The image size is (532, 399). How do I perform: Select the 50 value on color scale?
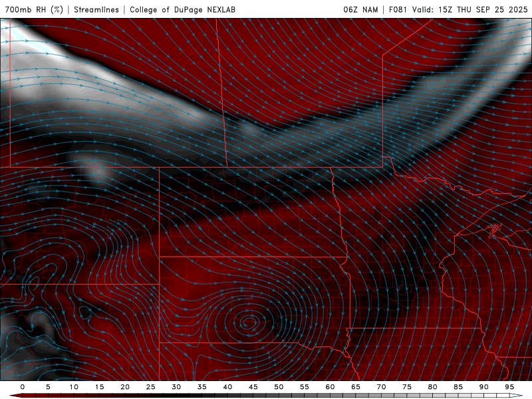[x=279, y=387]
